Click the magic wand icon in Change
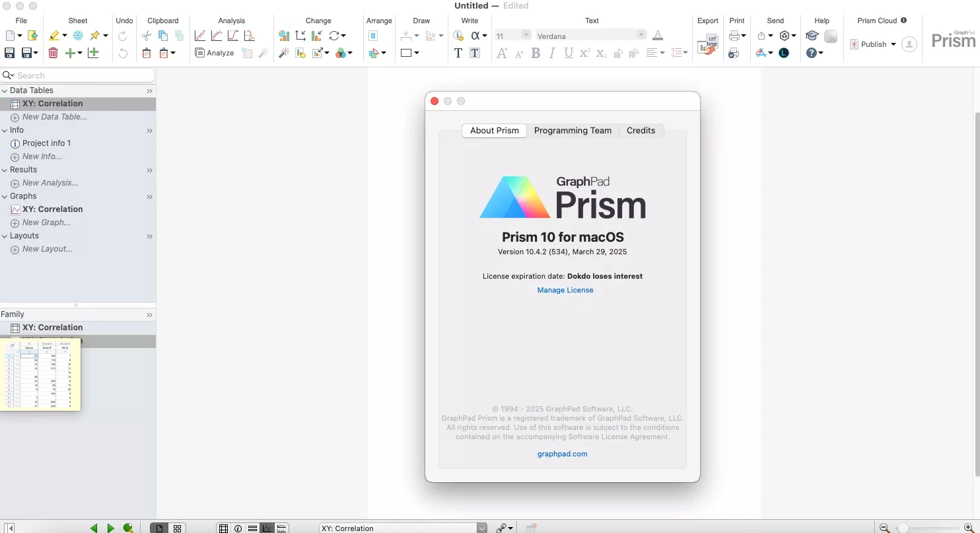 pos(284,53)
